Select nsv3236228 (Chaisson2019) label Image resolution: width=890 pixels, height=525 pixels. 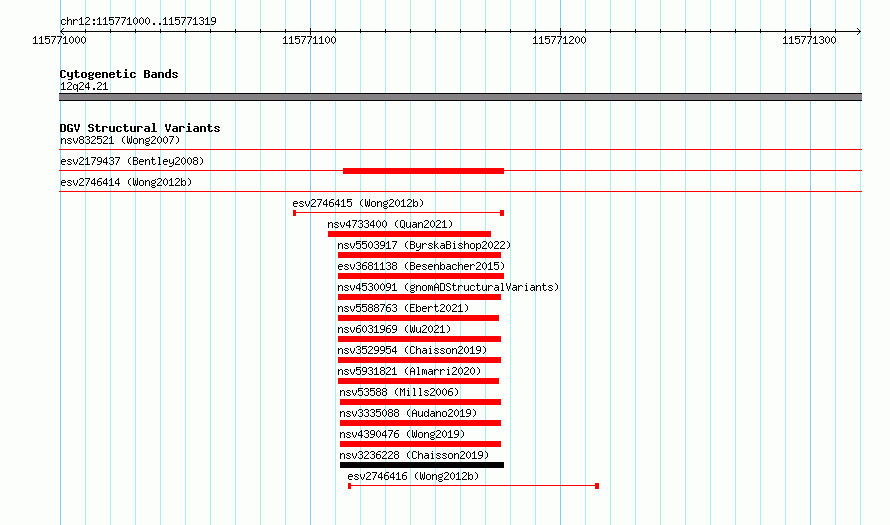[x=414, y=455]
